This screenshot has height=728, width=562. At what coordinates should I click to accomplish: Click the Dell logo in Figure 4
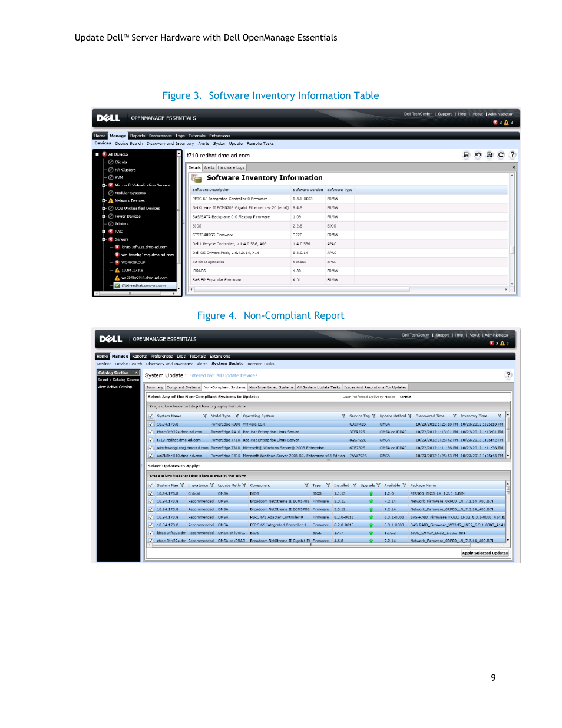111,339
